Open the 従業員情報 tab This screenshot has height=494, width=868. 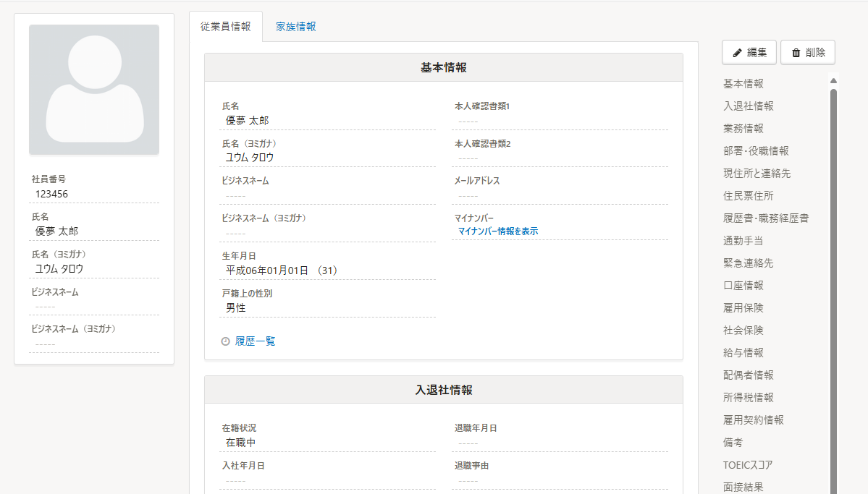(226, 27)
